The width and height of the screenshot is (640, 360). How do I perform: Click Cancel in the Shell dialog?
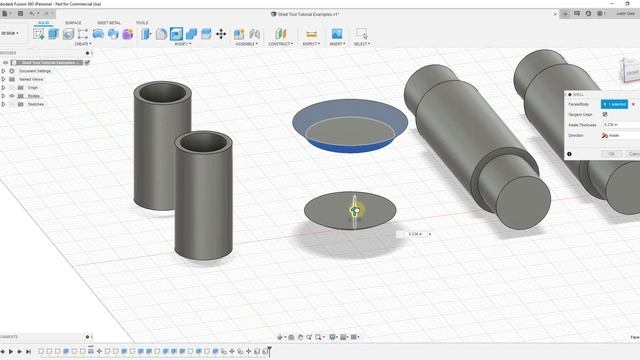click(x=633, y=154)
